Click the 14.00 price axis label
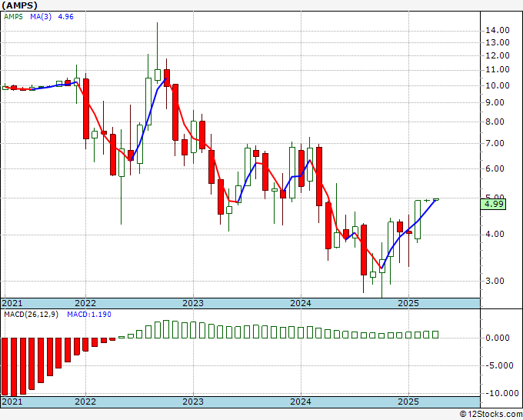Viewport: 523px width, 420px height. 498,30
